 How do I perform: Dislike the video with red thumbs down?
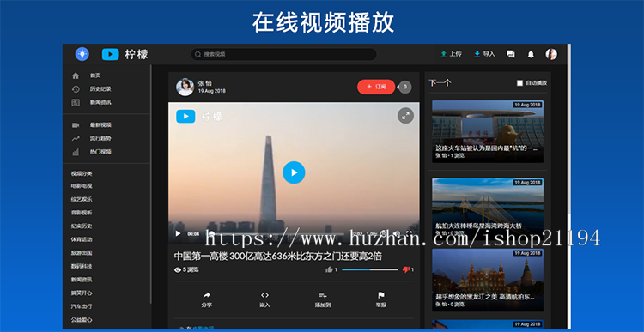click(x=406, y=269)
